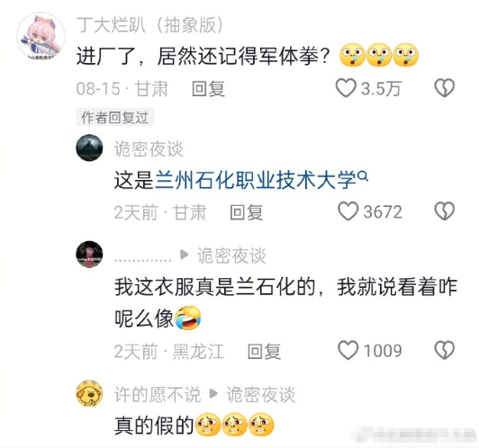Reply to 诡密夜谈's comment from 甘肃
This screenshot has width=479, height=448.
246,212
